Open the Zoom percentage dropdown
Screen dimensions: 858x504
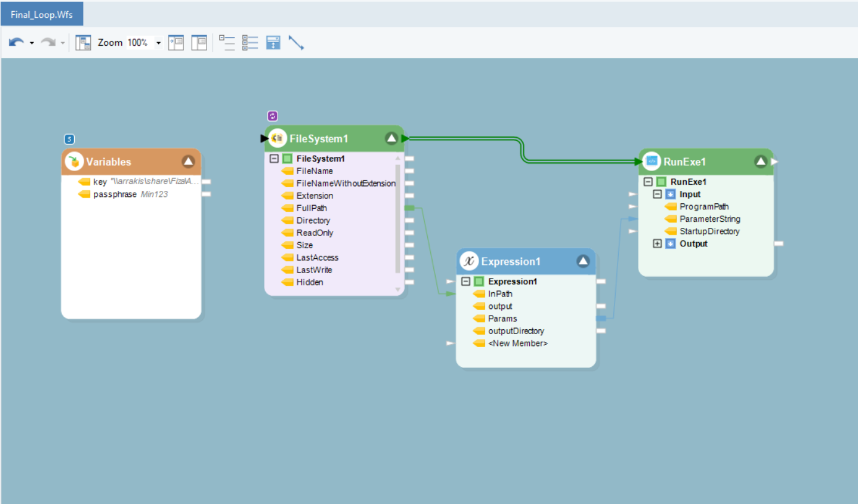(x=158, y=43)
